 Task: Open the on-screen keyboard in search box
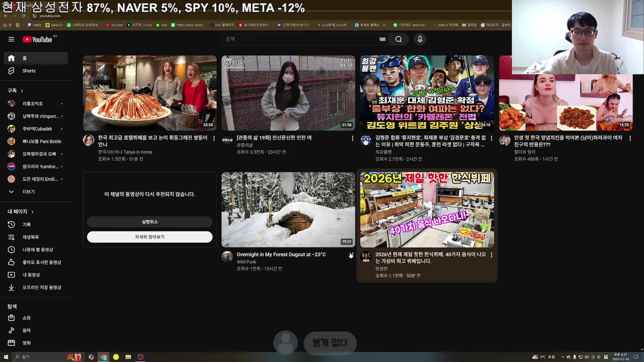click(382, 39)
